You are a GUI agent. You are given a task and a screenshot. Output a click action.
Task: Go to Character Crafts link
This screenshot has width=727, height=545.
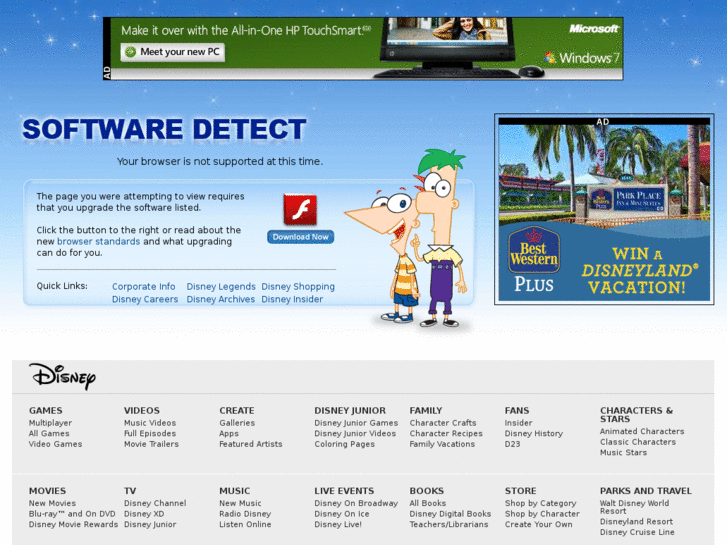coord(443,423)
